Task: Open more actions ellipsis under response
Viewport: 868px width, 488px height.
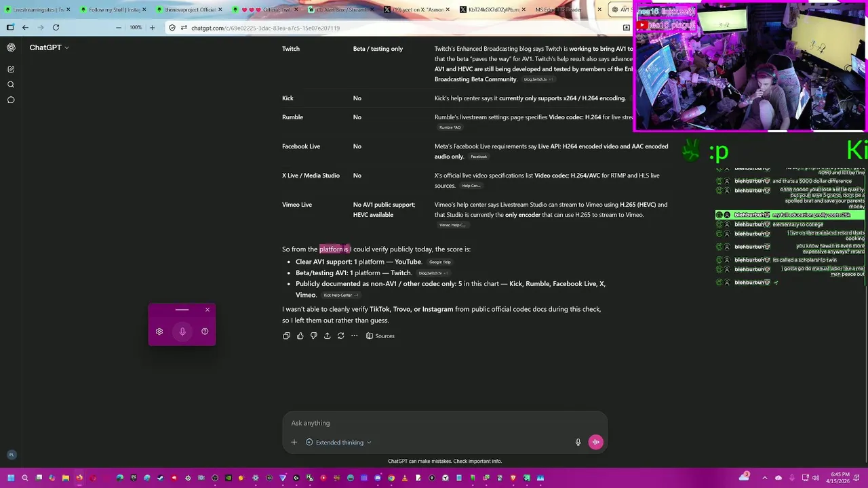Action: pyautogui.click(x=354, y=335)
